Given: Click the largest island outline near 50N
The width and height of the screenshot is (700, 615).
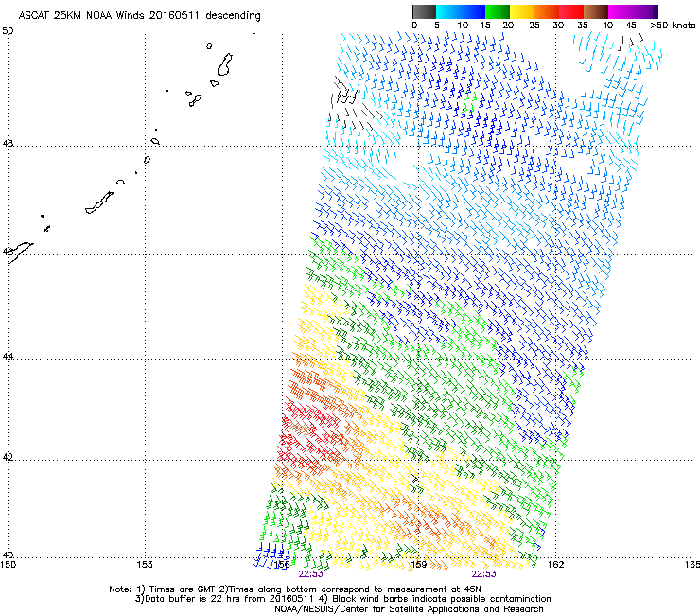Looking at the screenshot, I should click(224, 64).
